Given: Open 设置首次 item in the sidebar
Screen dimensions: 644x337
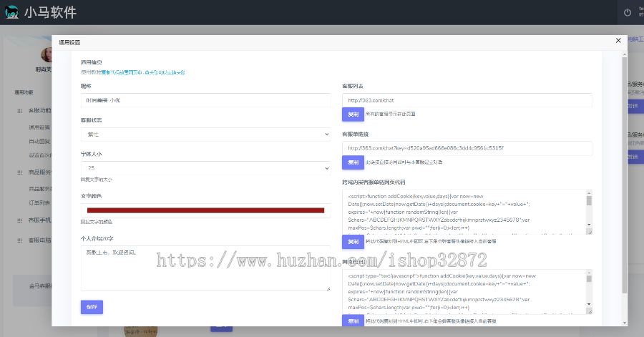Looking at the screenshot, I should (40, 155).
